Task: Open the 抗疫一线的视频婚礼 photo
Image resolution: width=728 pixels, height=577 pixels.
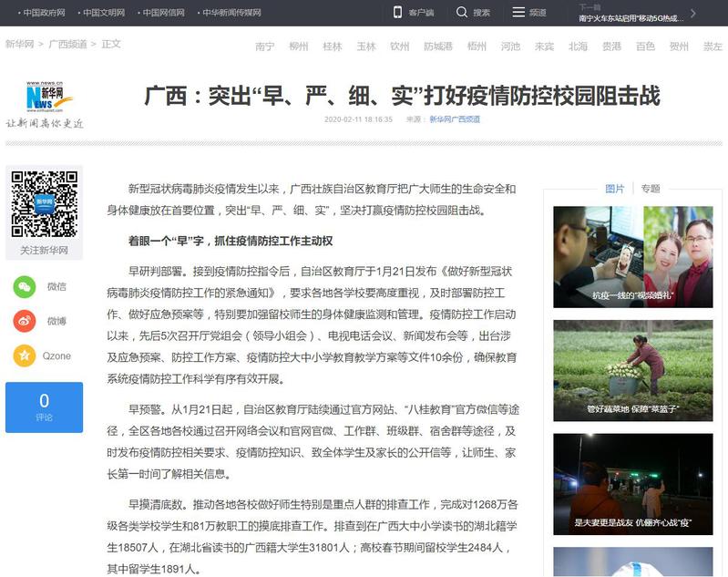Action: tap(632, 256)
